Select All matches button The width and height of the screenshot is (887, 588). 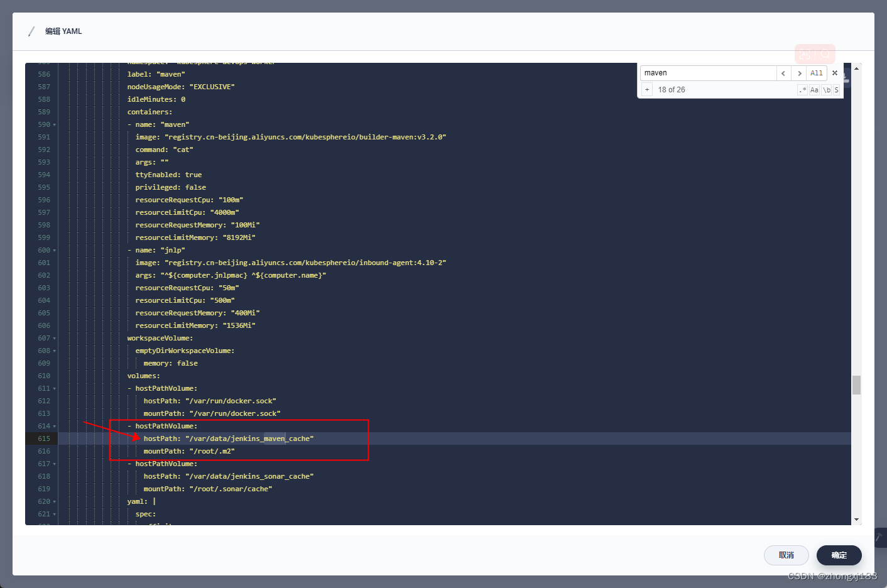[x=817, y=73]
